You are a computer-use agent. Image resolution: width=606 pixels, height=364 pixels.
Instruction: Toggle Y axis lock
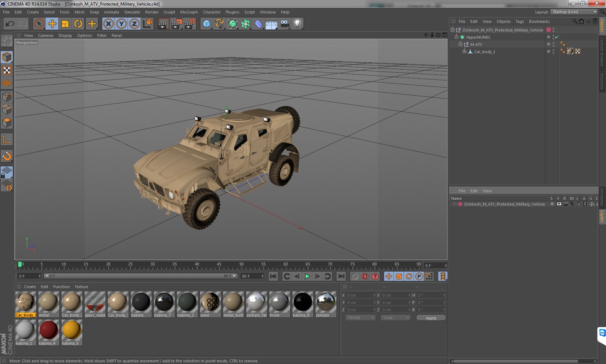point(121,24)
